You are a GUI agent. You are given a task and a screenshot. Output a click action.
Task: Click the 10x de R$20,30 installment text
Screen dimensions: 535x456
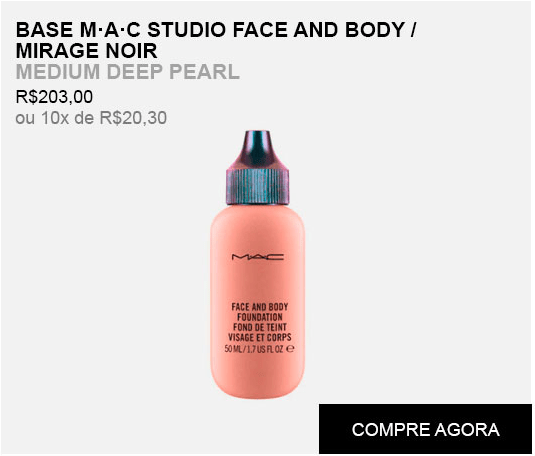tap(104, 118)
